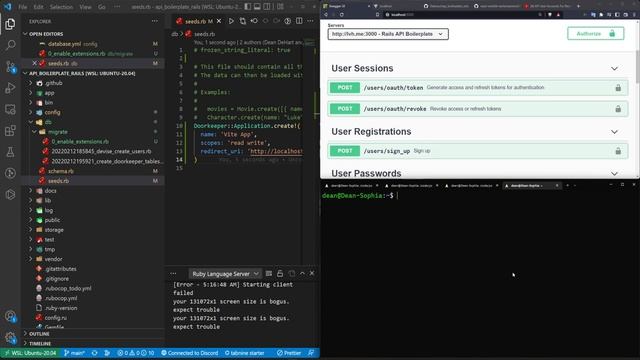Open editor toolbar more actions ellipsis
Viewport: 640px width, 360px height.
click(311, 21)
